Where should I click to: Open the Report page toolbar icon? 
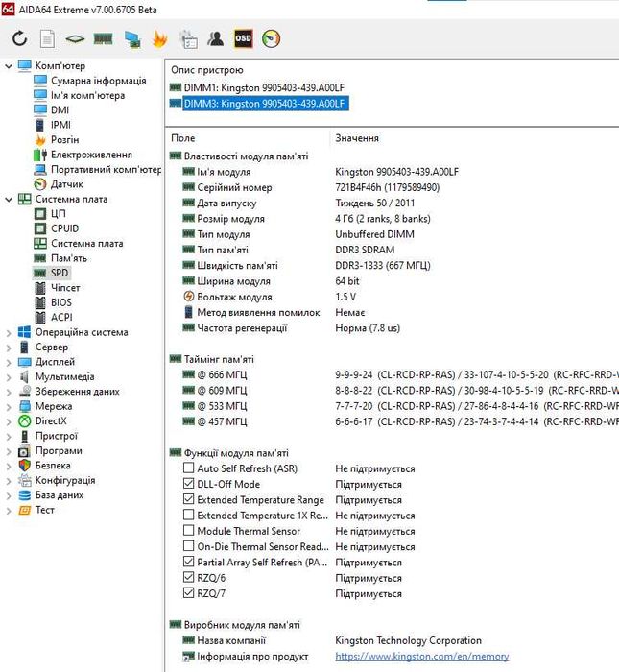pyautogui.click(x=47, y=39)
